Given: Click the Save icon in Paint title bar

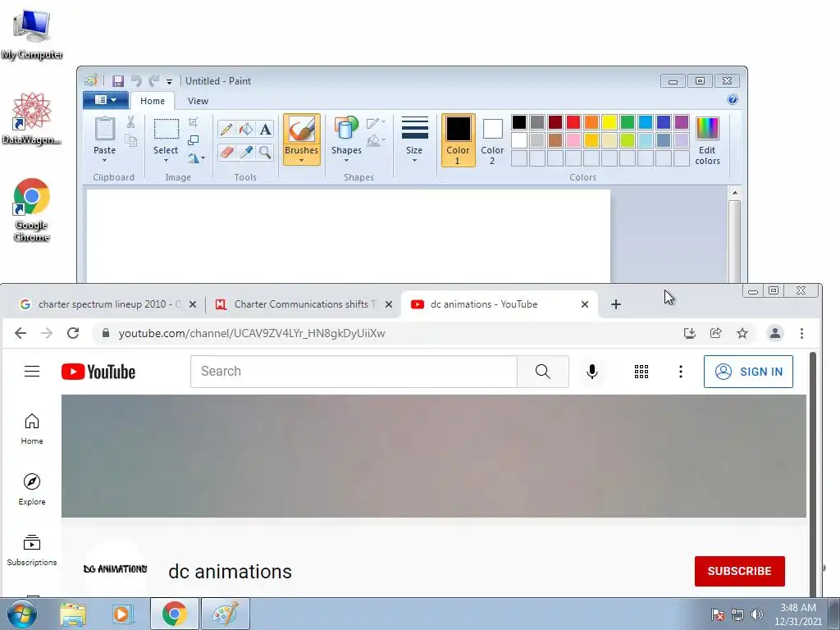Looking at the screenshot, I should [118, 81].
